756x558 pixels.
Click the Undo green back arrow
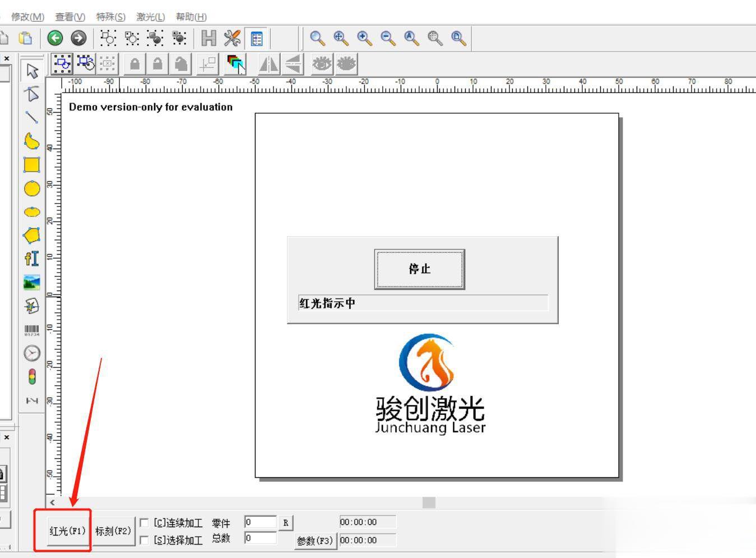coord(55,38)
